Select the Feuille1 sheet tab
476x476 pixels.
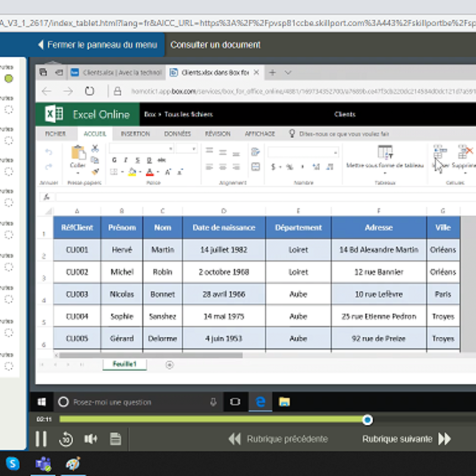pyautogui.click(x=125, y=364)
